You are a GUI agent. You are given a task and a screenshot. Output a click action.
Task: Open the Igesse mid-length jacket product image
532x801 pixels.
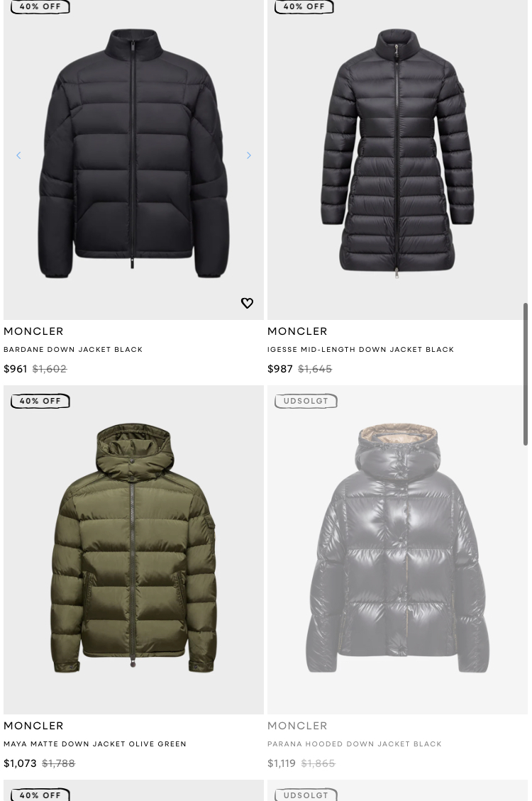(x=397, y=153)
